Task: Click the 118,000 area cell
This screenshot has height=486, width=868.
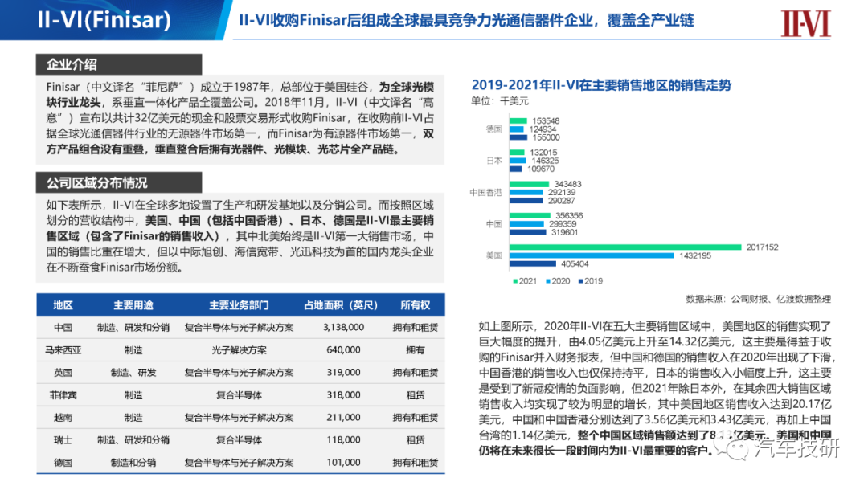Action: pos(343,440)
